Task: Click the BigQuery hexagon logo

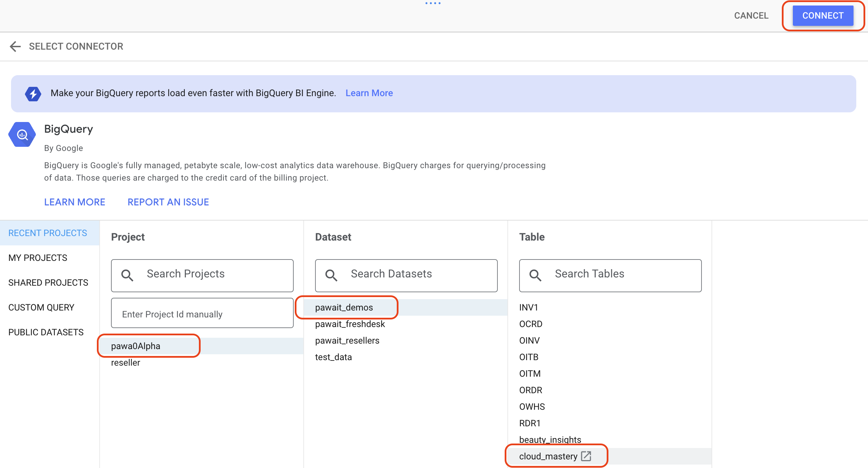Action: (22, 134)
